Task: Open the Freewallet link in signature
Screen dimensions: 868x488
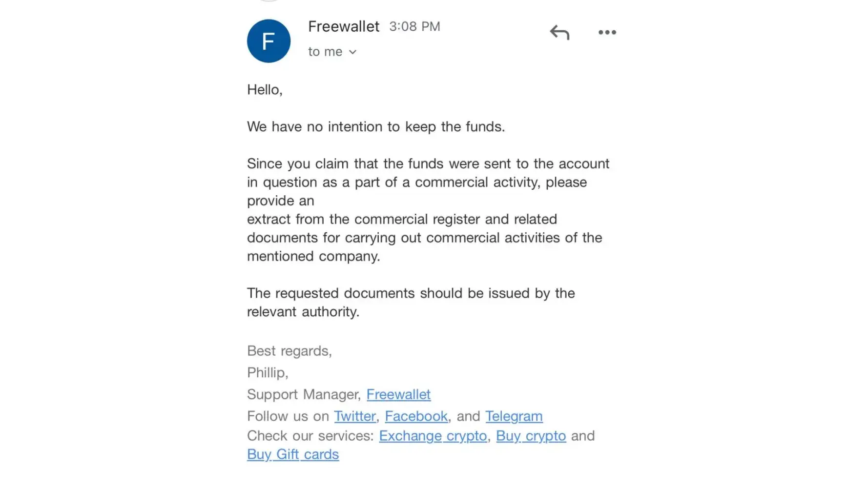Action: pyautogui.click(x=398, y=394)
